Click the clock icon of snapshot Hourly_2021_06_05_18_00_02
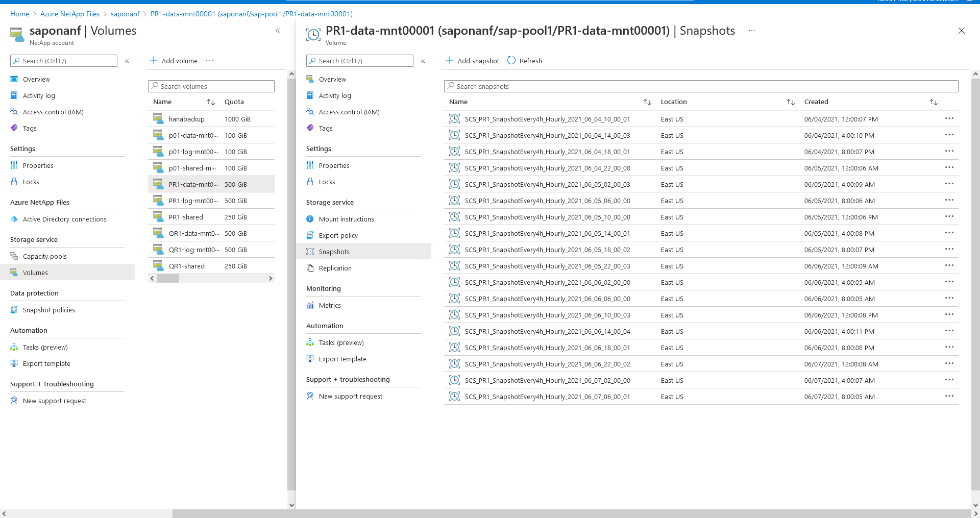 tap(454, 250)
